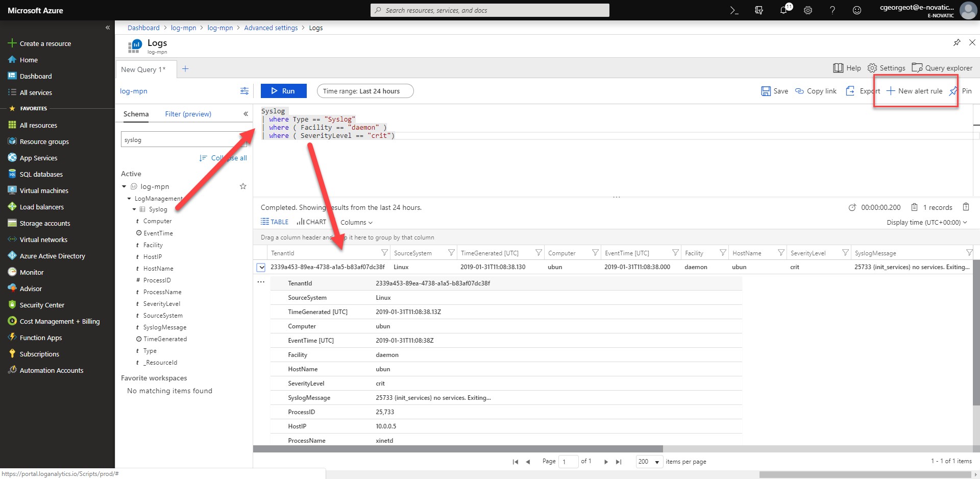Open Time range Last 24 hours selector
The height and width of the screenshot is (479, 980).
click(365, 91)
